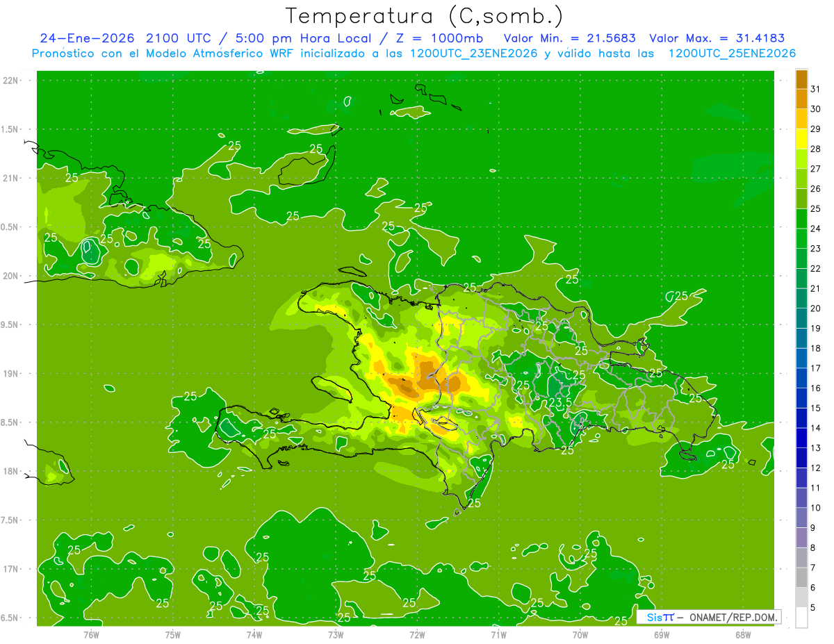Click the 68W longitude axis label
This screenshot has height=644, width=834.
point(743,635)
